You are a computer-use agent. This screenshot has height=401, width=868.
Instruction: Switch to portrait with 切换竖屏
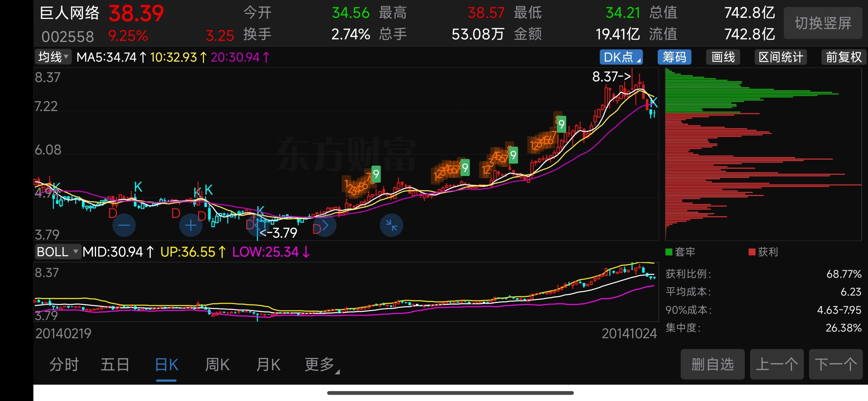[823, 23]
